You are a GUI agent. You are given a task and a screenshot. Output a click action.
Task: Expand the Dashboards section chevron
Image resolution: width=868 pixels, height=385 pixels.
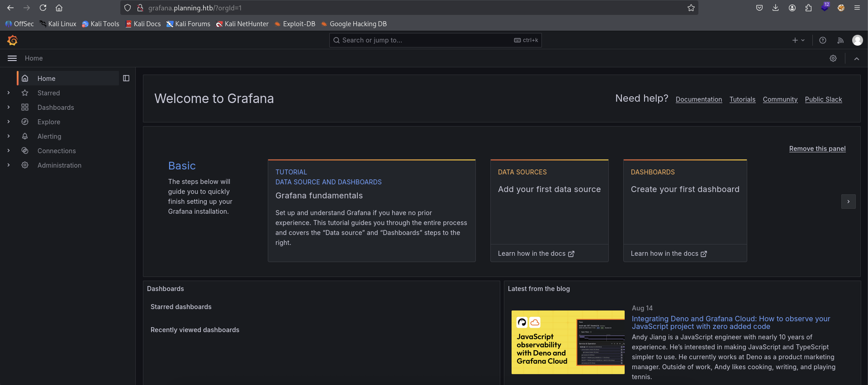pos(9,107)
